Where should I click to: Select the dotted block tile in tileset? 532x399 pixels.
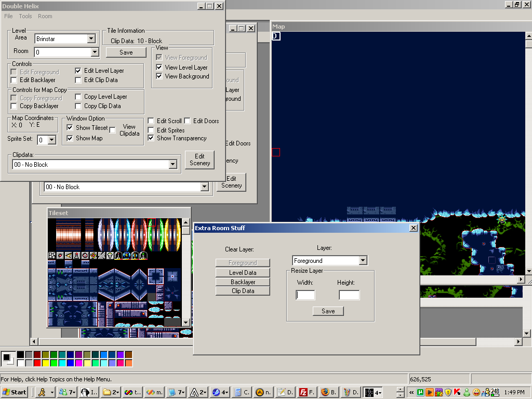pyautogui.click(x=52, y=256)
